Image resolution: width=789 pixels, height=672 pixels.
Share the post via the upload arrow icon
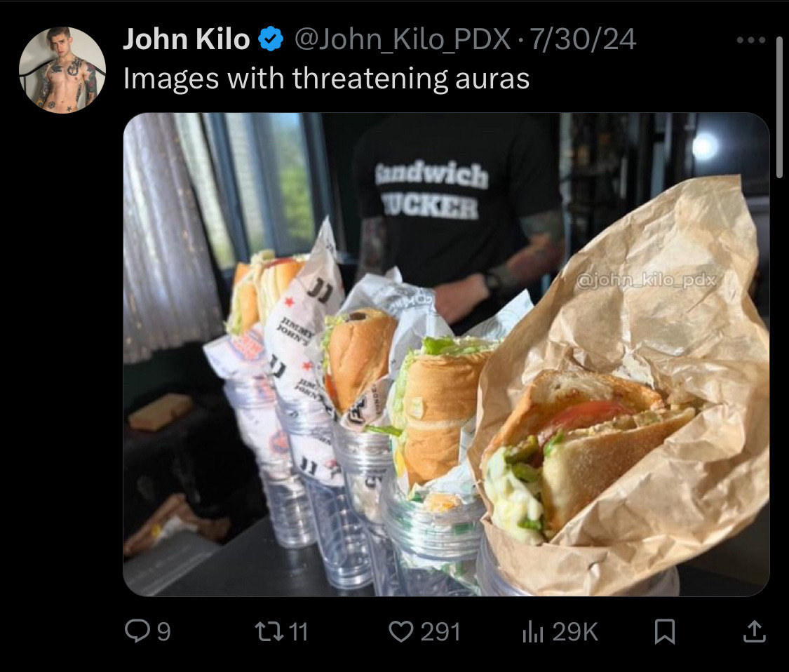pos(754,631)
